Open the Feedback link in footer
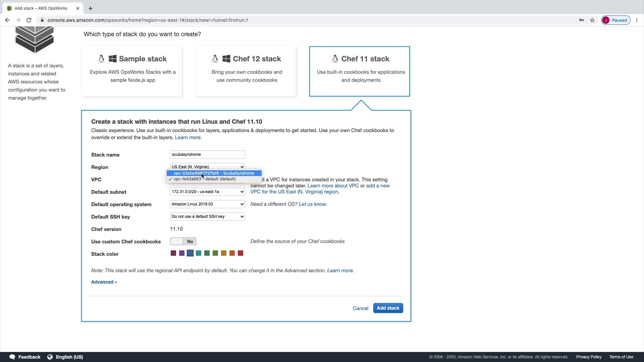 [29, 357]
